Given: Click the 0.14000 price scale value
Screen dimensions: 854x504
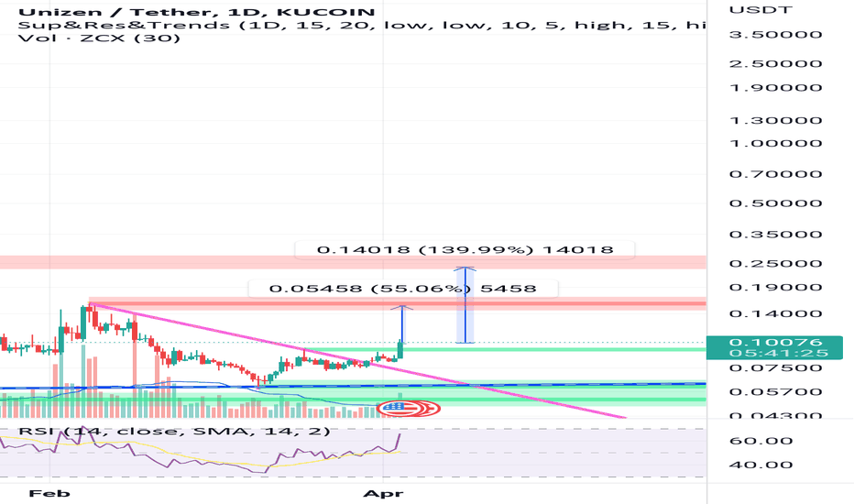Looking at the screenshot, I should tap(775, 313).
